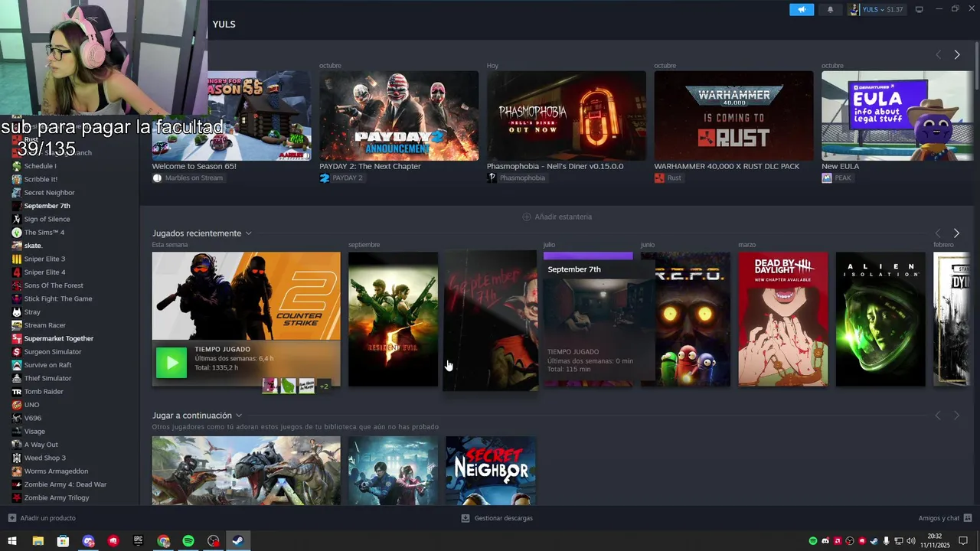Click next arrow in Jugados recientemente shelf
This screenshot has width=980, height=551.
(x=956, y=233)
